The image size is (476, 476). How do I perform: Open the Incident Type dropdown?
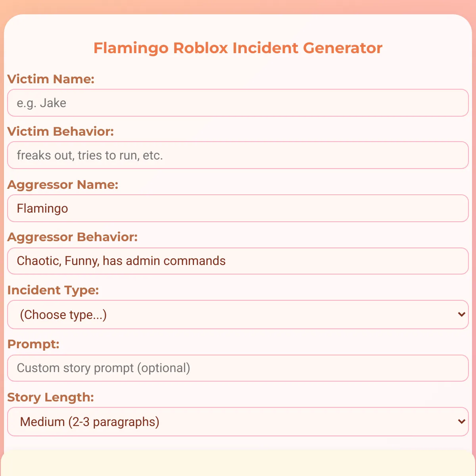click(x=238, y=315)
